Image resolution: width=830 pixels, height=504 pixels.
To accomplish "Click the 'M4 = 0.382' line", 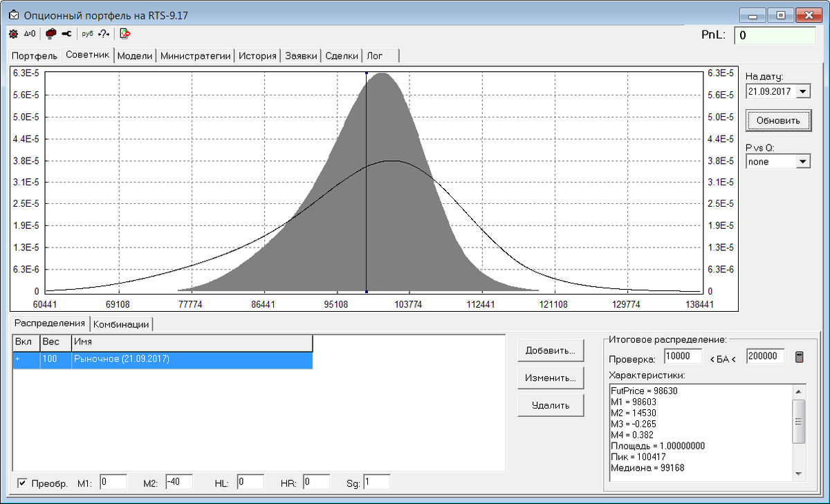I will (633, 435).
